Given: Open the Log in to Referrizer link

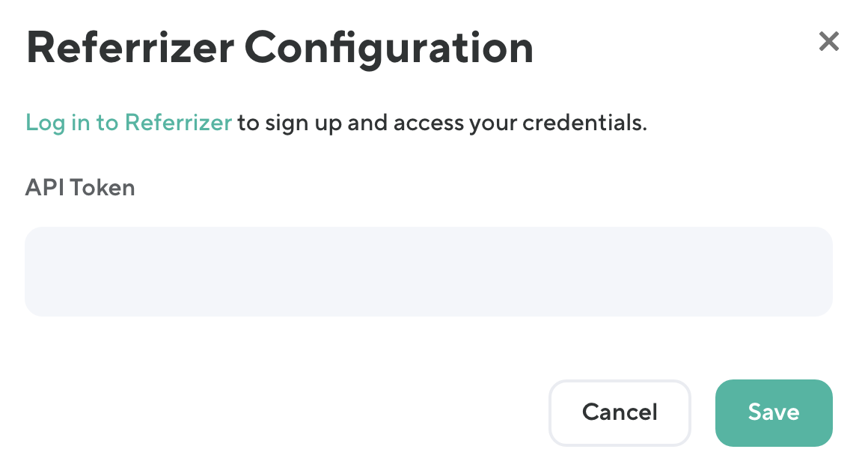Looking at the screenshot, I should pos(129,123).
